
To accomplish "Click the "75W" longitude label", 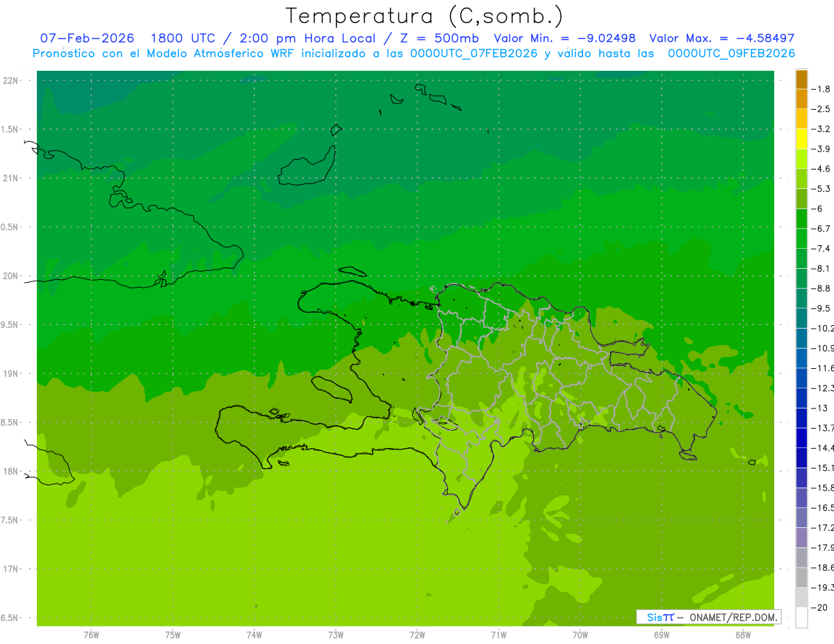I will (173, 634).
